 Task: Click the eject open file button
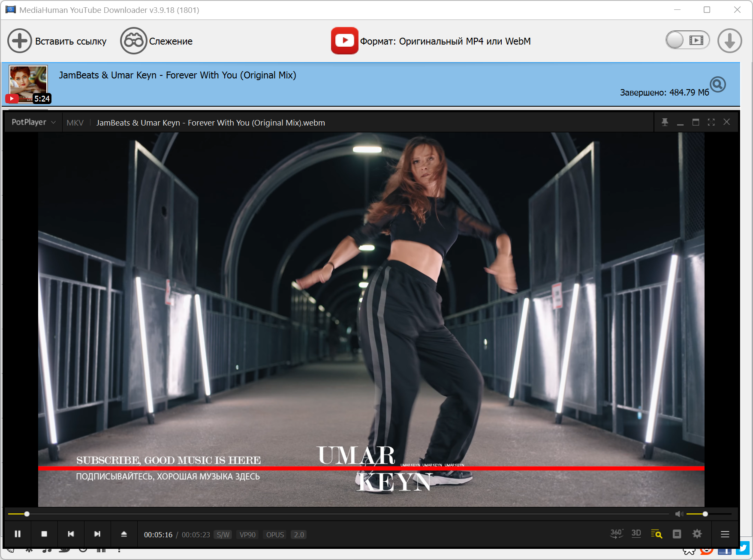tap(124, 534)
